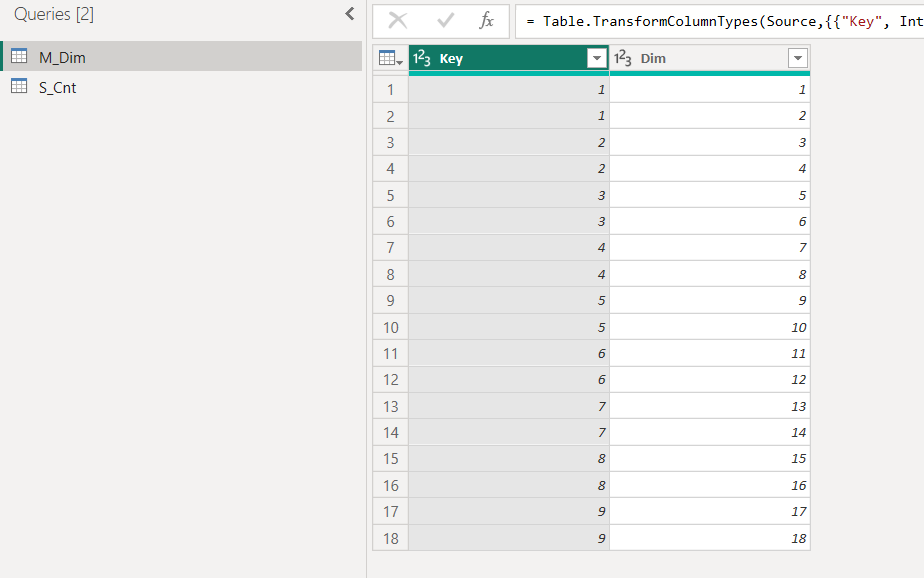This screenshot has width=924, height=578.
Task: Click the Dim cell with value 9
Action: tap(710, 300)
